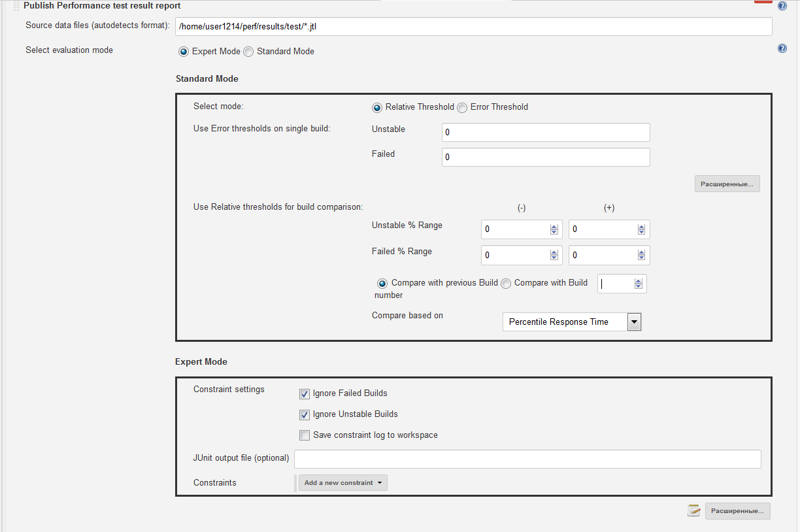Click help icon beside the section title
Screen dimensions: 800x532
(782, 6)
